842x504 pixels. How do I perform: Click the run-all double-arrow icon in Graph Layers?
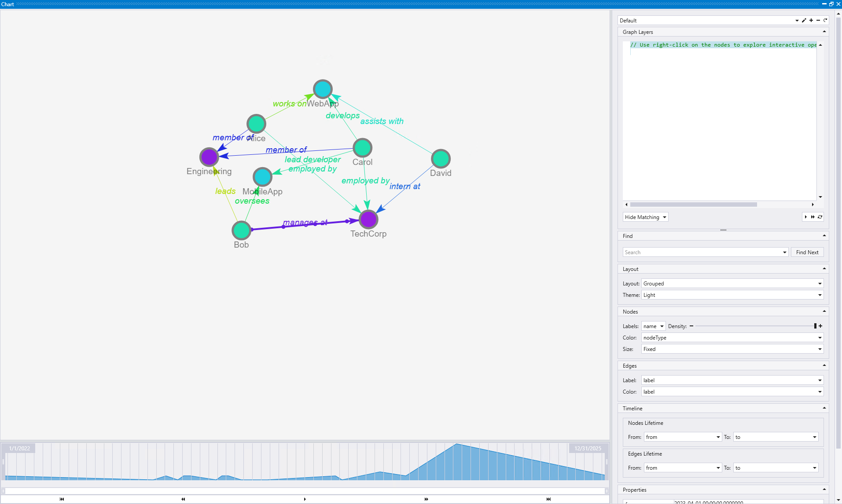tap(813, 217)
